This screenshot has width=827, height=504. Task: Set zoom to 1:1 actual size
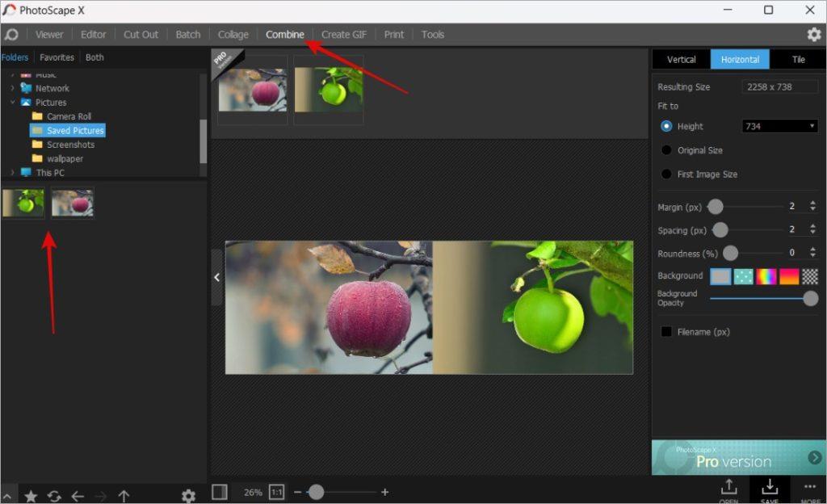point(276,492)
